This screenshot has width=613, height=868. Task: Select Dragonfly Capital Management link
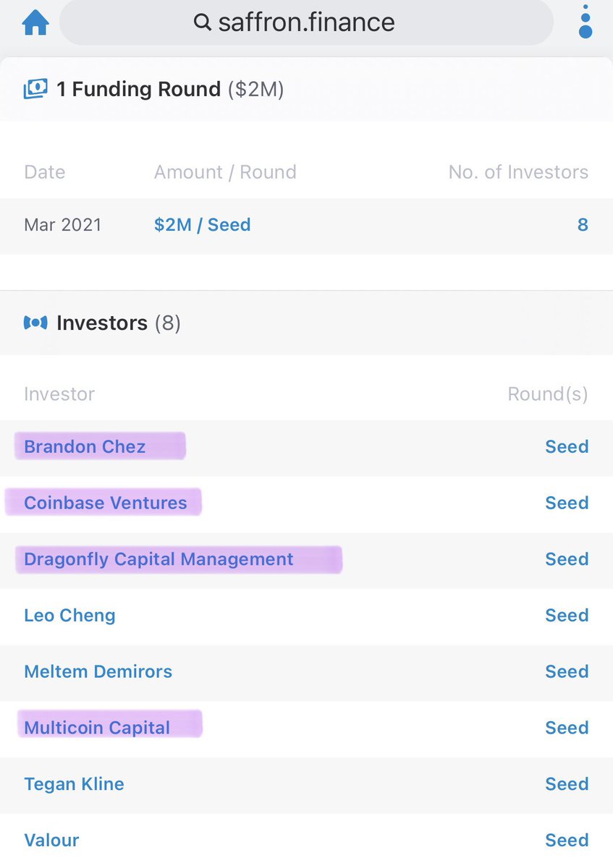click(x=158, y=559)
